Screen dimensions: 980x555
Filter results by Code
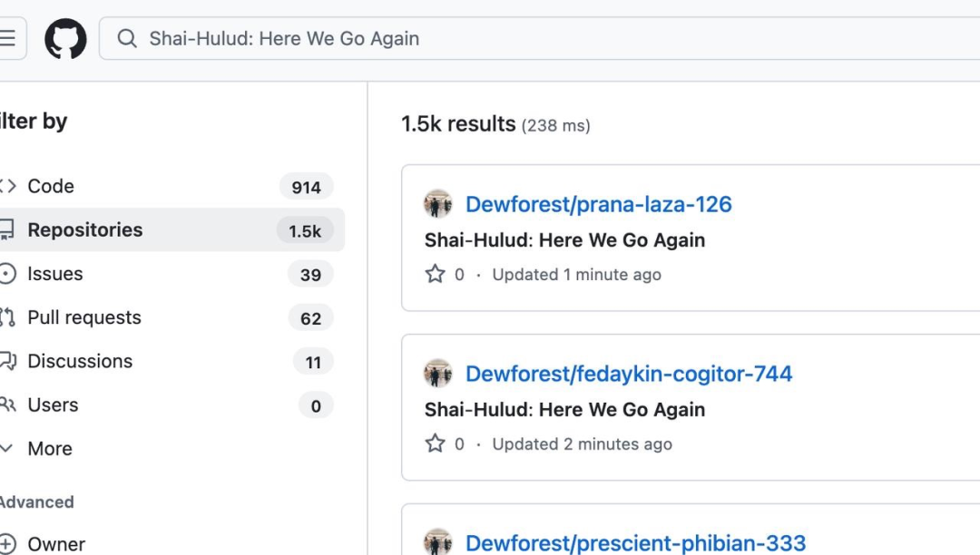[x=168, y=186]
